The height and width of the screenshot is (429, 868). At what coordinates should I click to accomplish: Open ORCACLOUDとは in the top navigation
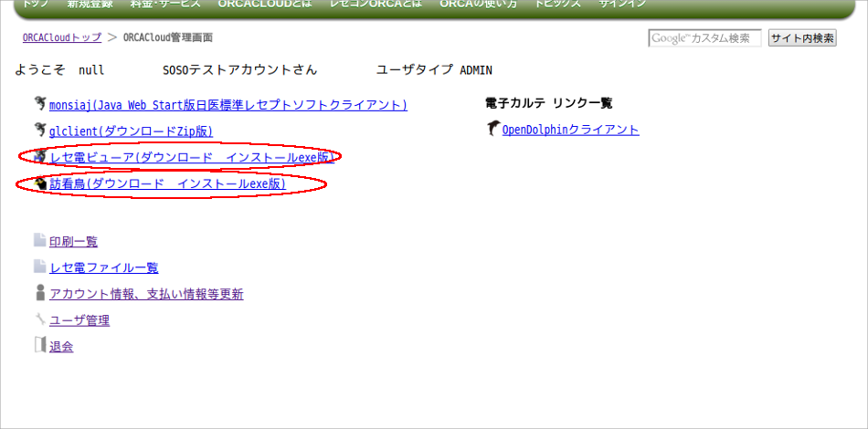tap(265, 4)
